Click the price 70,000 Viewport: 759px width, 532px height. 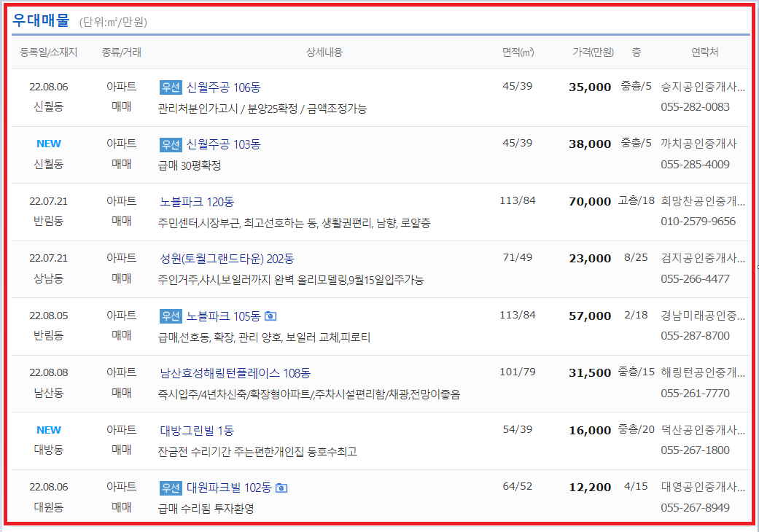click(590, 202)
